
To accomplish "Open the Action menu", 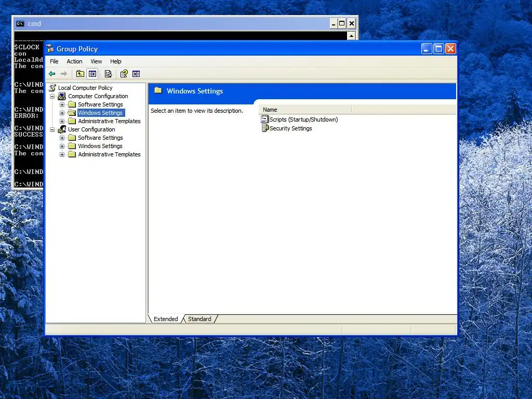I will [x=75, y=61].
